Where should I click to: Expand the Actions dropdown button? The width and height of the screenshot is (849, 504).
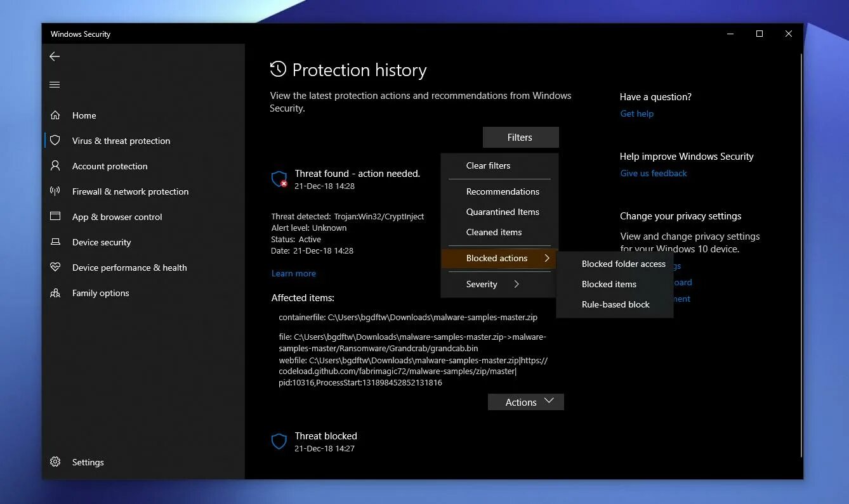525,402
